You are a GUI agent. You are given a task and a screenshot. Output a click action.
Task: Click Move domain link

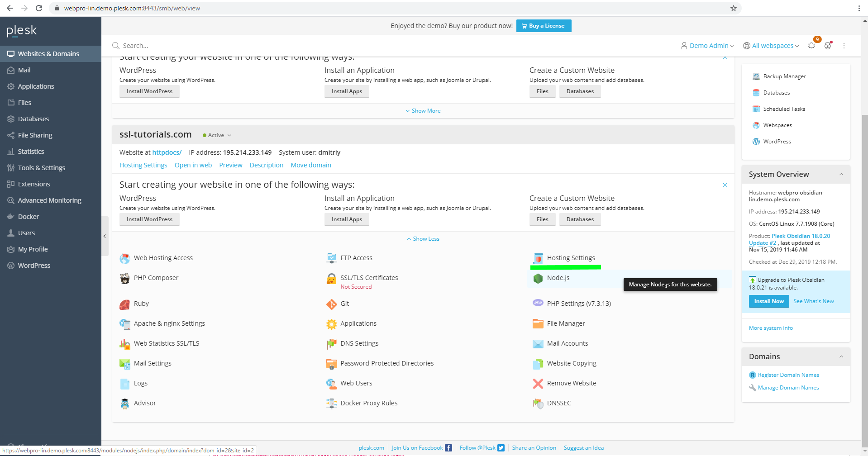coord(311,165)
